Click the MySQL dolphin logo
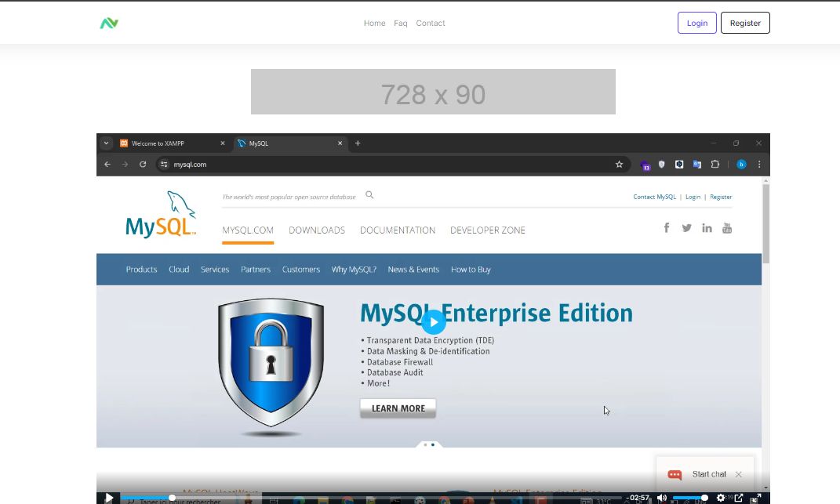Viewport: 840px width, 504px height. 161,214
